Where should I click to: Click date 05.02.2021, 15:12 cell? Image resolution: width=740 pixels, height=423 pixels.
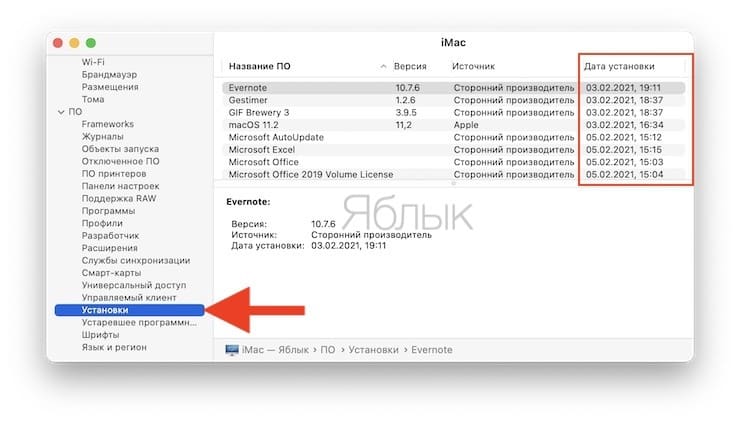click(624, 137)
